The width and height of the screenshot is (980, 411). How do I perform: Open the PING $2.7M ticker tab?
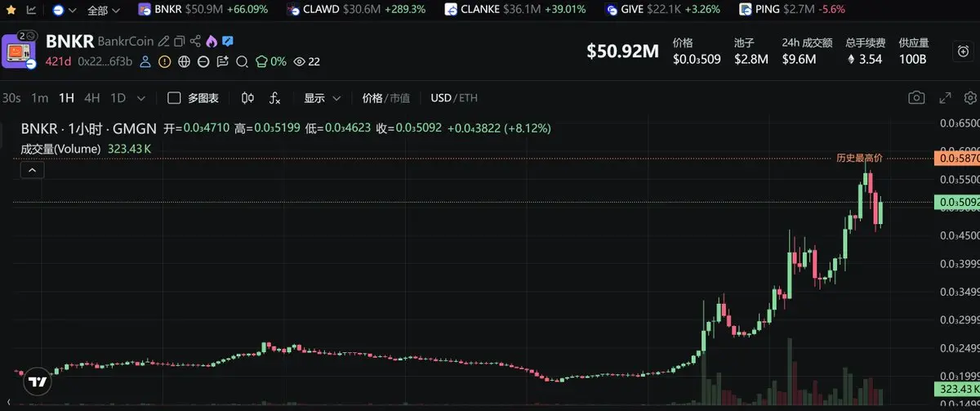pos(791,10)
